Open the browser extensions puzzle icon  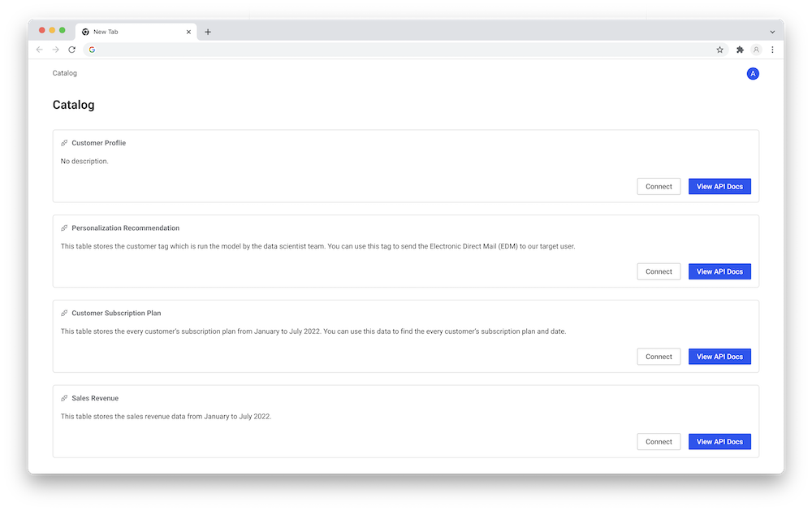tap(740, 50)
